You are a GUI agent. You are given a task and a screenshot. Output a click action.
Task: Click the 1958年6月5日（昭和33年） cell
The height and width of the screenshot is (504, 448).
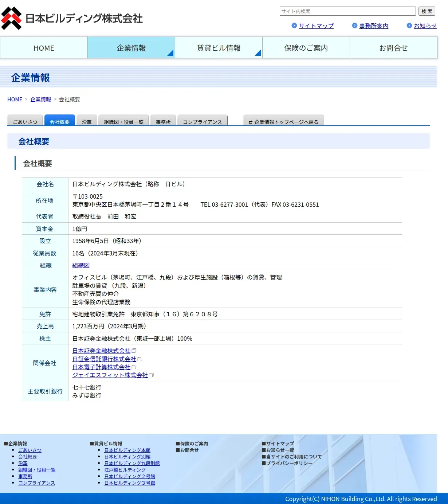235,241
